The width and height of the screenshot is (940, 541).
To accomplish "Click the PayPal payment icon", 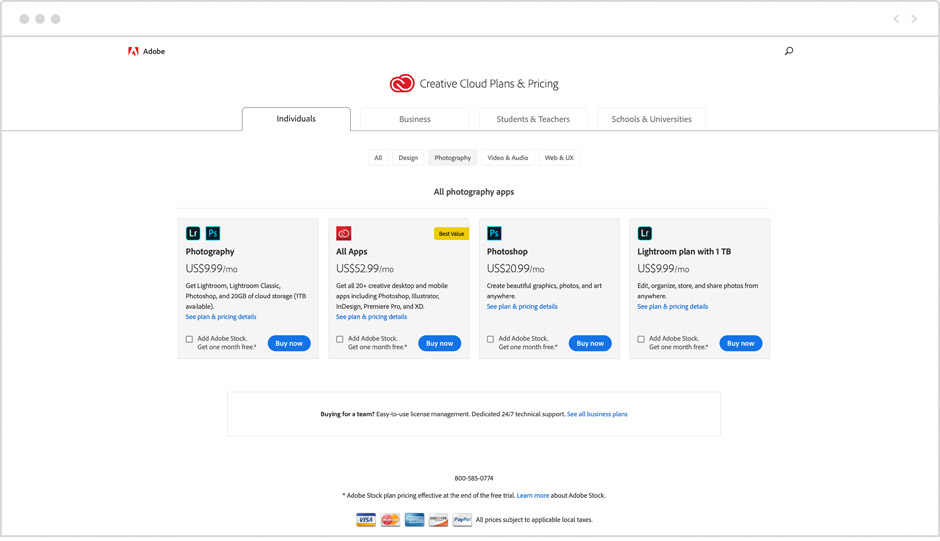I will (462, 520).
